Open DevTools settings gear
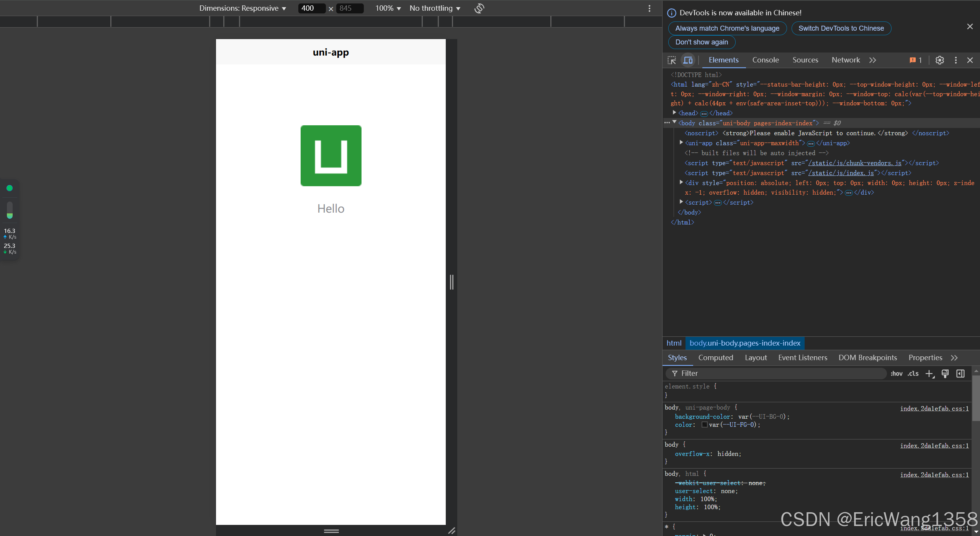 pyautogui.click(x=939, y=60)
